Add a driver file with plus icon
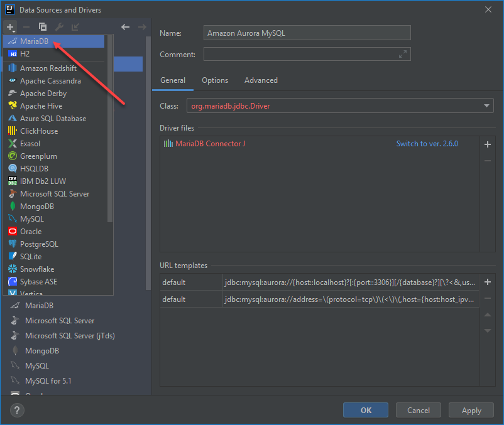 pyautogui.click(x=487, y=144)
